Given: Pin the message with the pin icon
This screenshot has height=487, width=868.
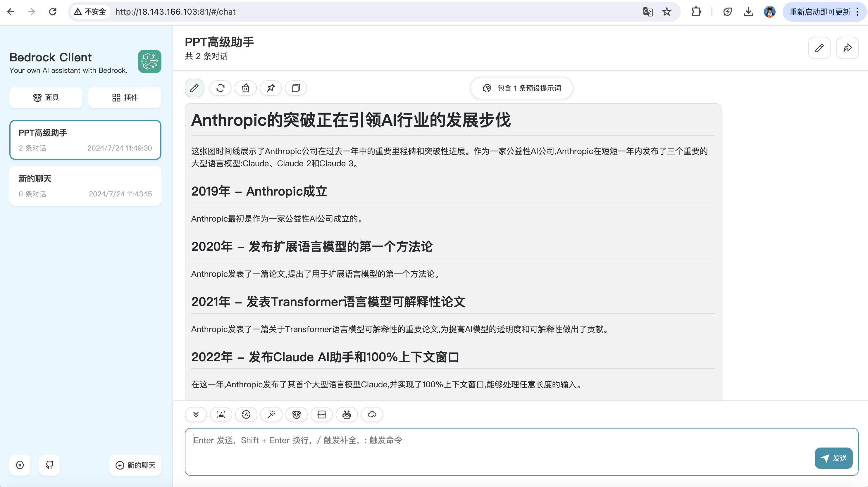Looking at the screenshot, I should coord(271,88).
